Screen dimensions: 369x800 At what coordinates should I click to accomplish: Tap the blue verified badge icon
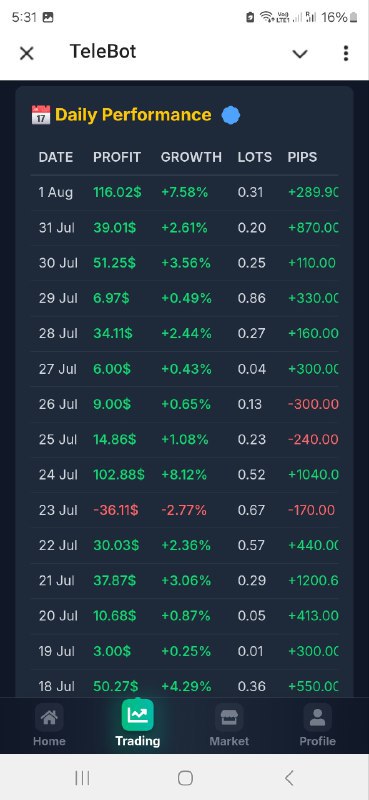click(x=231, y=115)
